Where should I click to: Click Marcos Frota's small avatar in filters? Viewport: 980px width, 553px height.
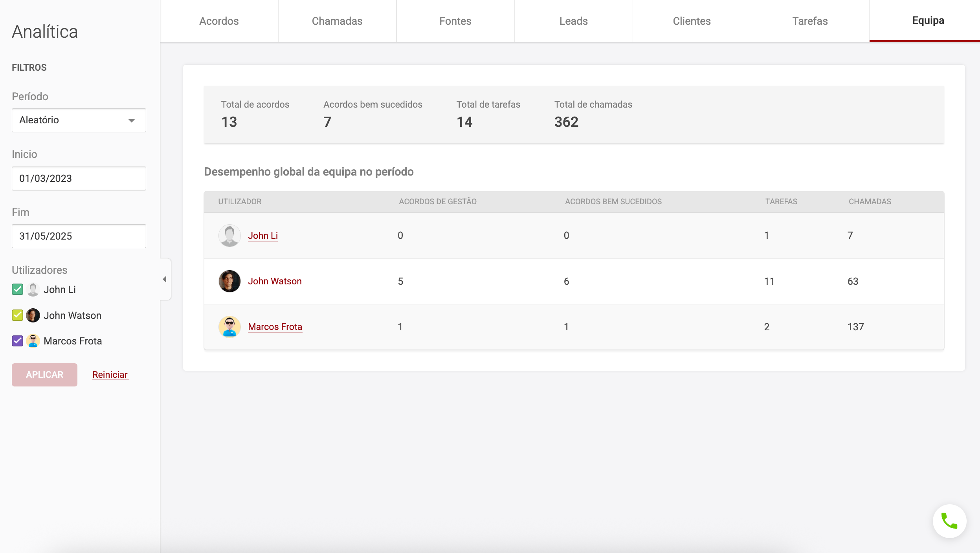pos(33,341)
